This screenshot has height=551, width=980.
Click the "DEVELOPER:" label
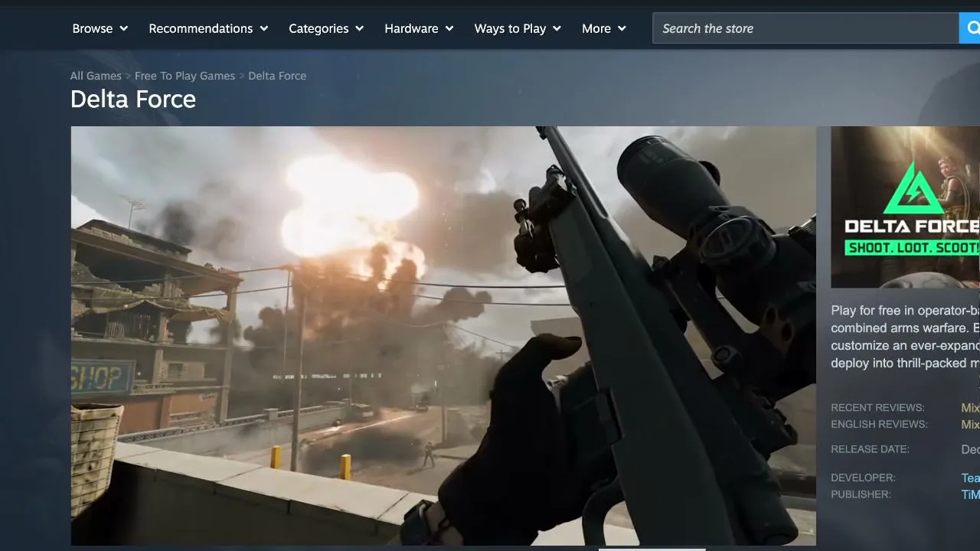point(863,478)
